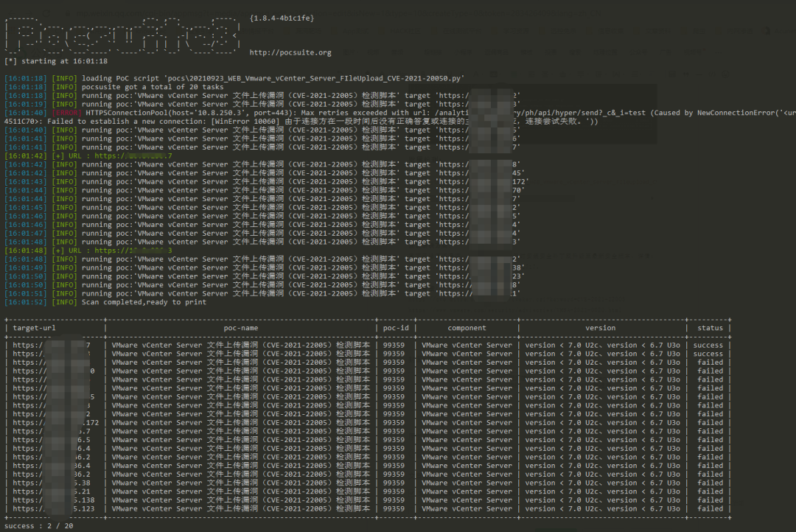Screen dimensions: 796x532
Task: Click the table target-url ending 5.138
Action: (x=54, y=500)
